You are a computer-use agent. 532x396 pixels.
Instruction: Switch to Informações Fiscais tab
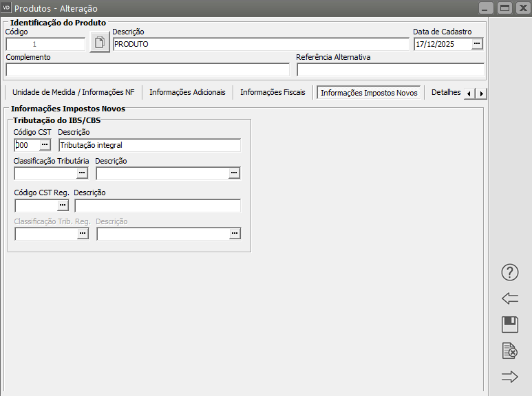tap(273, 93)
